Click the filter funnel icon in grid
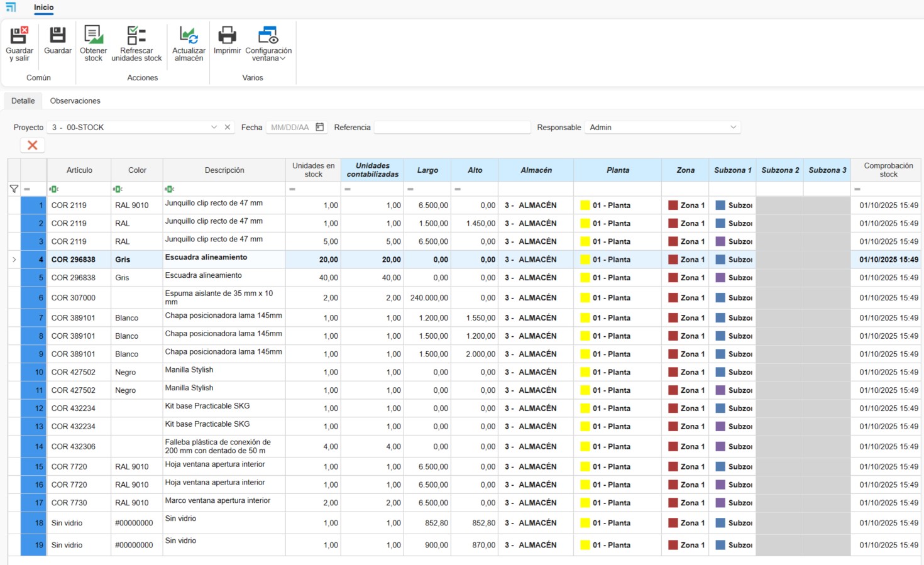 coord(14,189)
